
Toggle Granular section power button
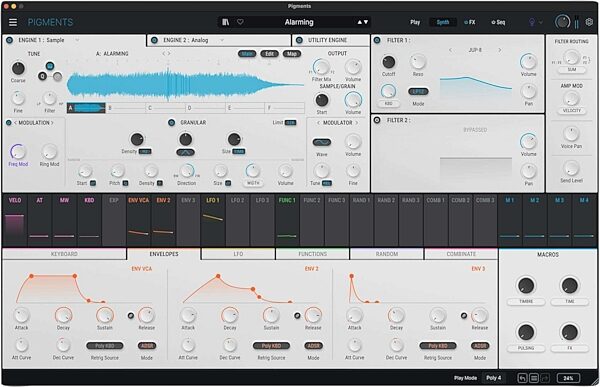[171, 122]
